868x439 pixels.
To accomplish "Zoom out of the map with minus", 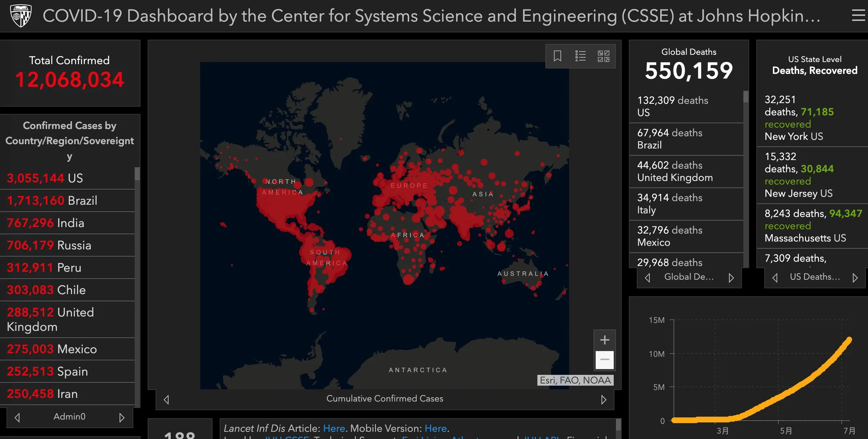I will pos(604,360).
